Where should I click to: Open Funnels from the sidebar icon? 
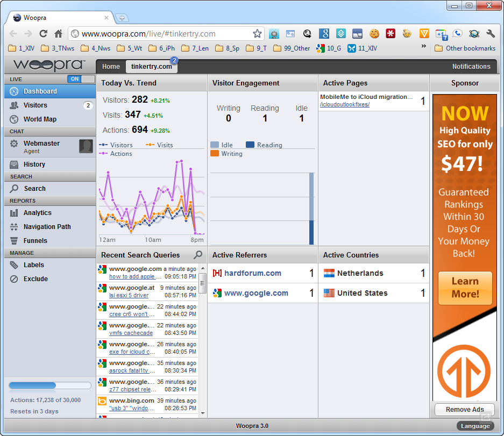tap(14, 241)
